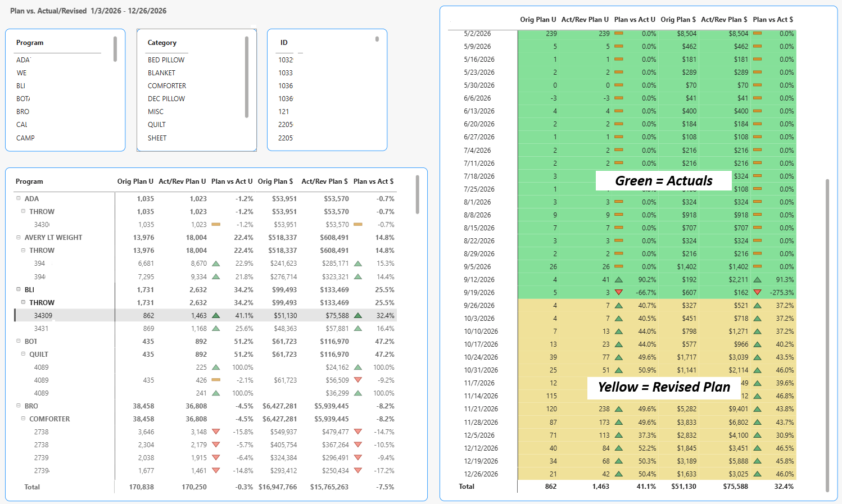This screenshot has width=842, height=504.
Task: Click red down triangle in 9/19/2026 units column
Action: (619, 292)
